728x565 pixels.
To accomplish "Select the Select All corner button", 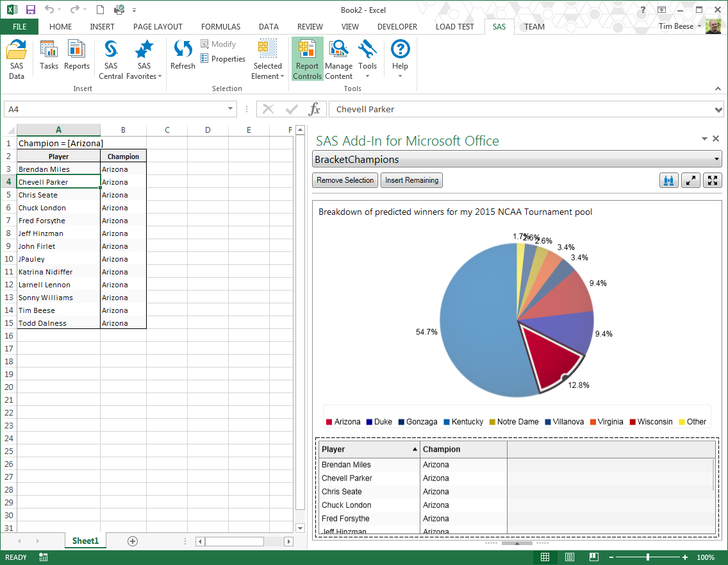I will pyautogui.click(x=10, y=130).
